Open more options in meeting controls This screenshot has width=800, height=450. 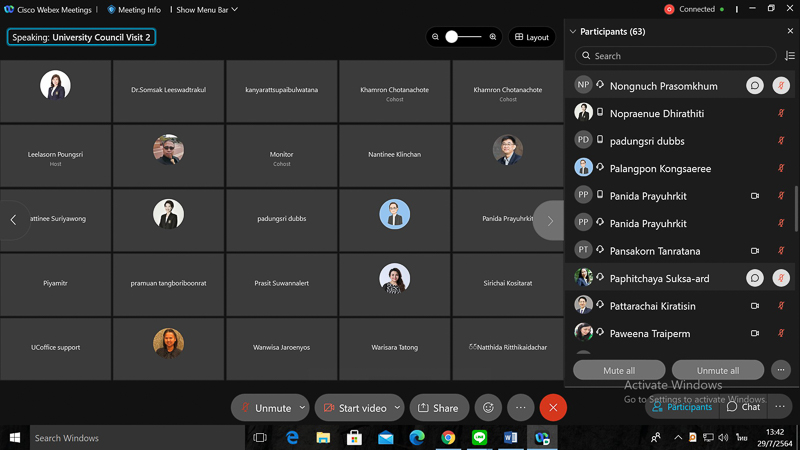(520, 408)
